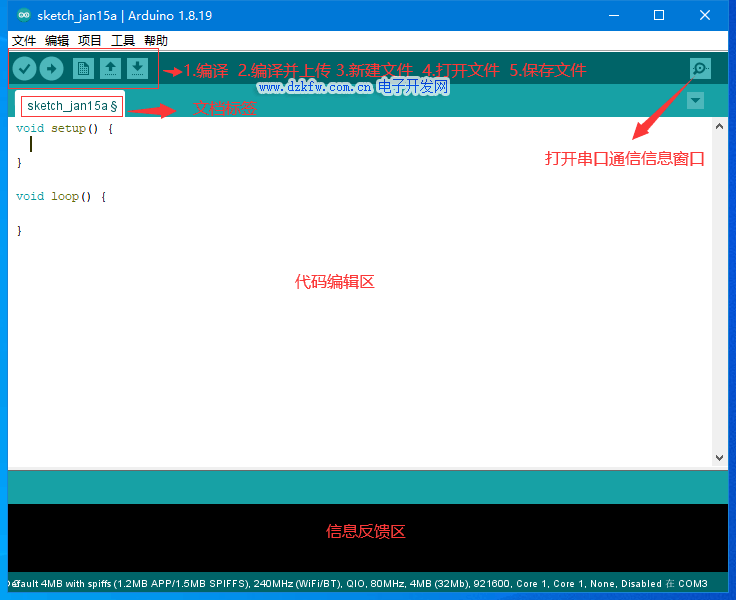Select the sketch_jan15a tab
This screenshot has height=600, width=736.
pyautogui.click(x=71, y=105)
